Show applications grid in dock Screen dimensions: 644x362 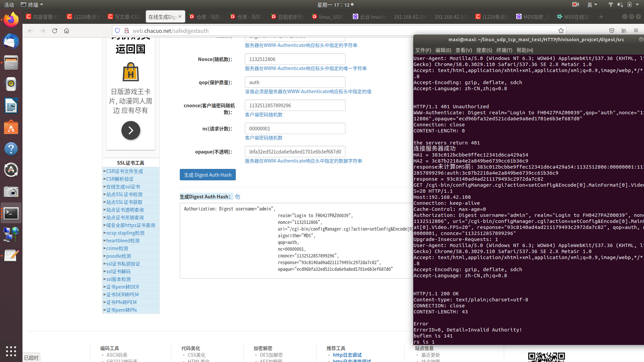(11, 351)
